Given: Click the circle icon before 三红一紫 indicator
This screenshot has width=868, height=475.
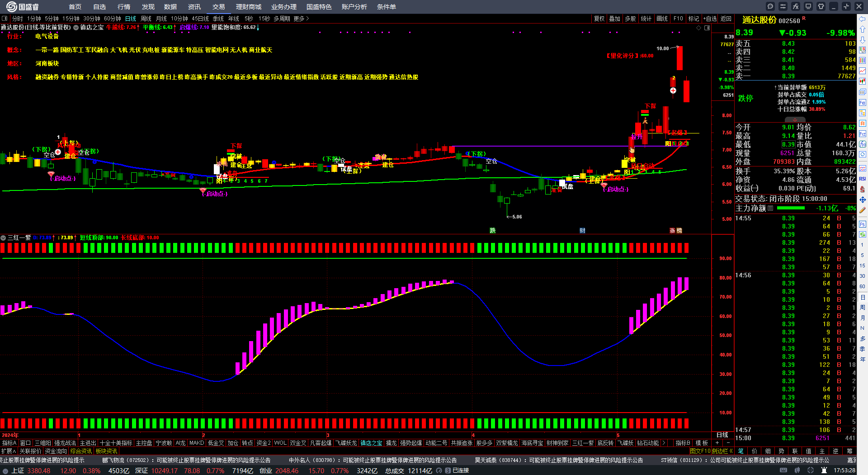Looking at the screenshot, I should click(3, 237).
